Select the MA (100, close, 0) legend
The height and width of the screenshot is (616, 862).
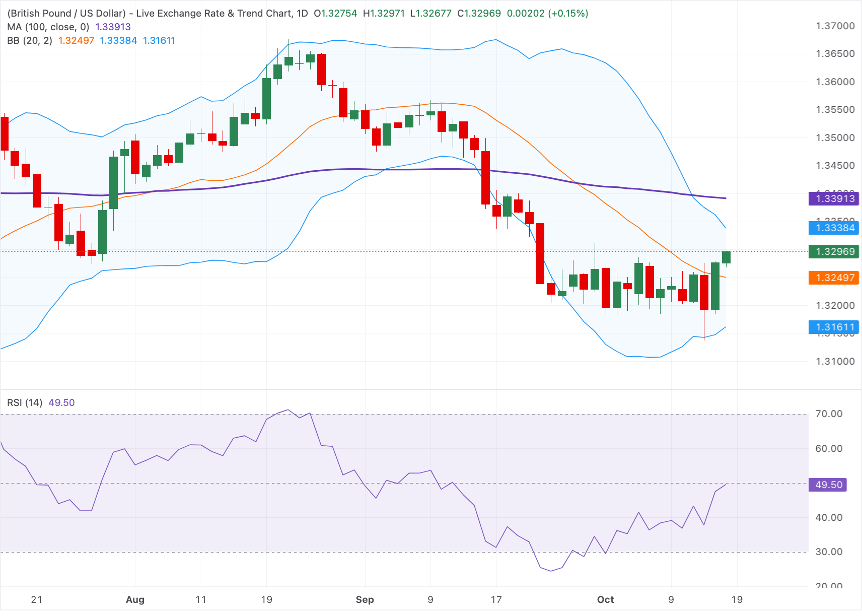[x=48, y=27]
